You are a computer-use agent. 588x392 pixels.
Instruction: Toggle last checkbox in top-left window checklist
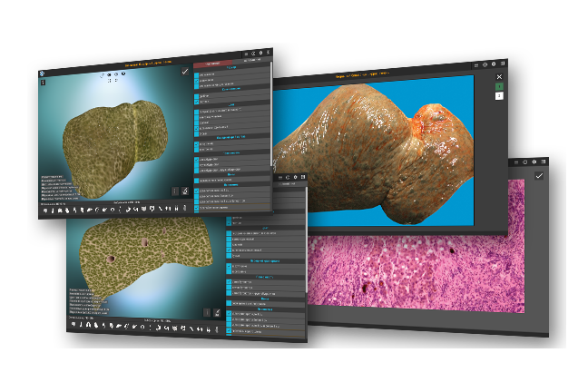pyautogui.click(x=196, y=209)
